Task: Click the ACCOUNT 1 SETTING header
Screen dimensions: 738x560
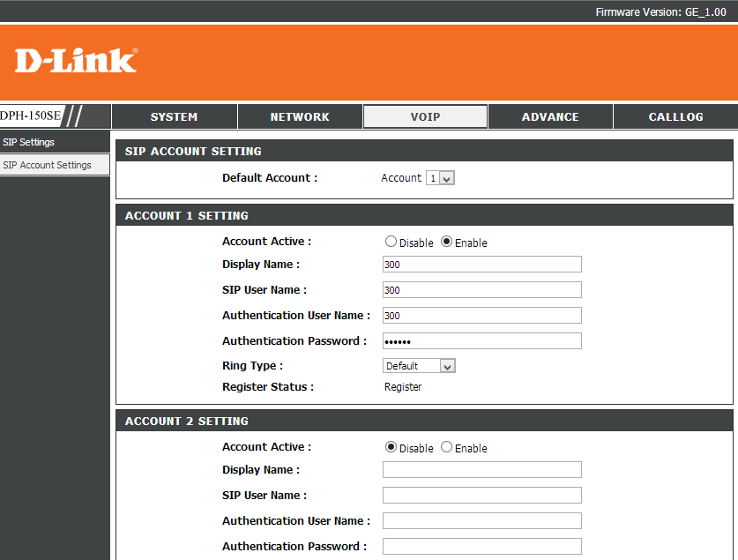Action: click(186, 216)
